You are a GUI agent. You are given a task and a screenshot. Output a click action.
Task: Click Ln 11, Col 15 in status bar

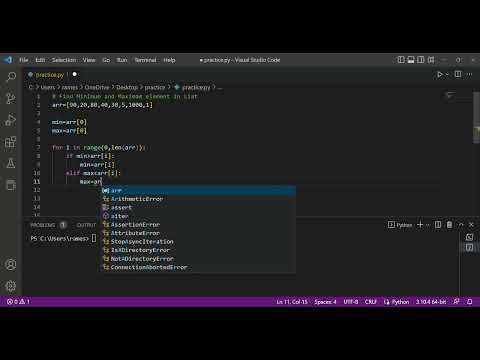tap(292, 302)
